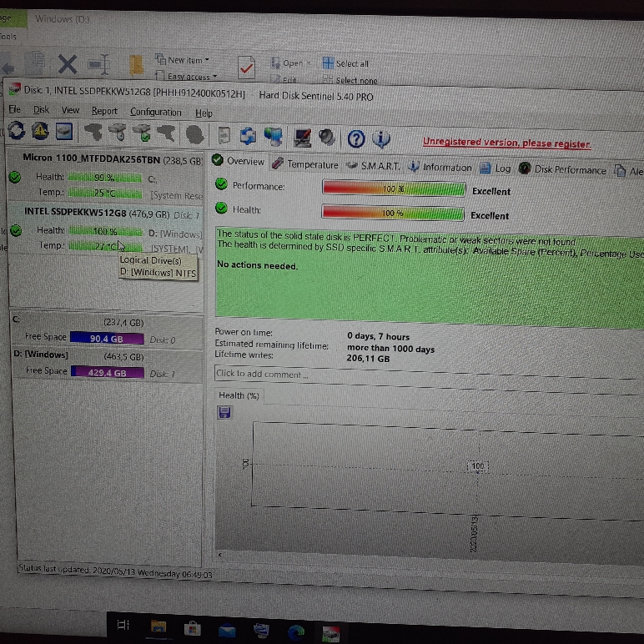The height and width of the screenshot is (644, 644).
Task: Click the yellow warning triangle toolbar icon
Action: pyautogui.click(x=40, y=132)
